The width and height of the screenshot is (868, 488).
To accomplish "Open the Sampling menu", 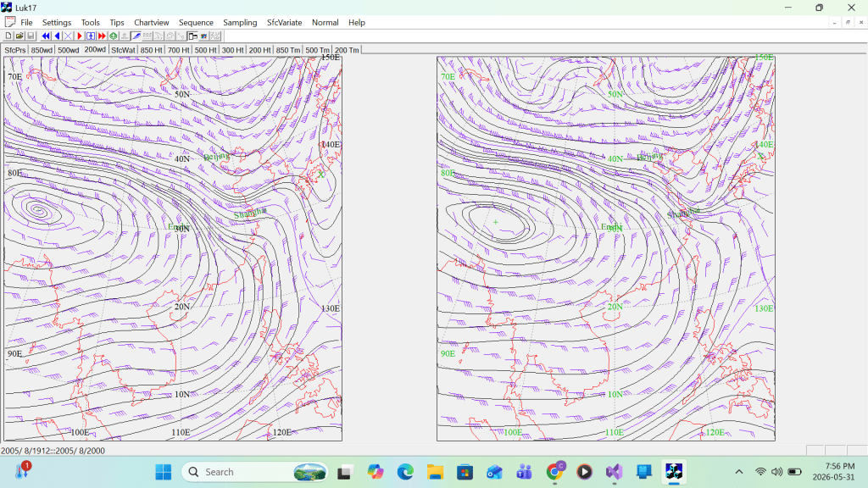I will click(240, 23).
